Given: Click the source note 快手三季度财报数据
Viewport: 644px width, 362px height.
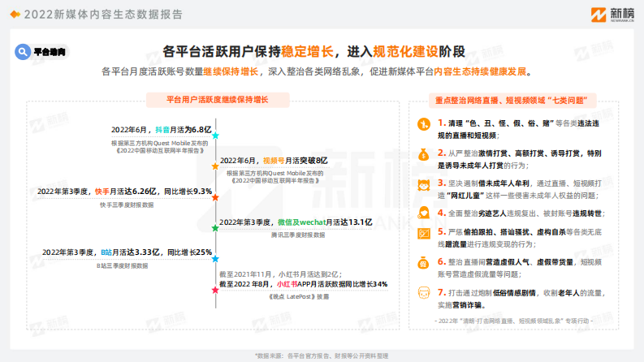Looking at the screenshot, I should click(x=127, y=205).
